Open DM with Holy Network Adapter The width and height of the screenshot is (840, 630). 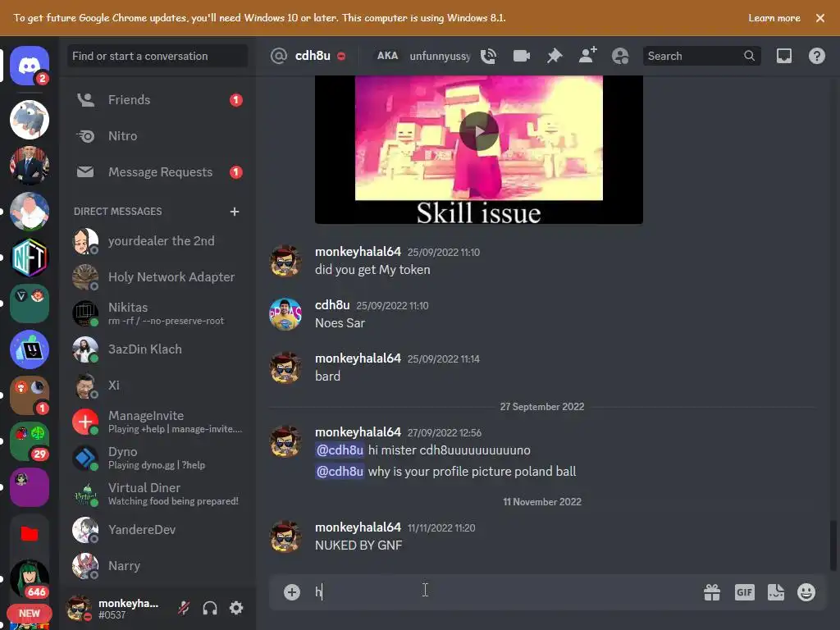click(x=157, y=277)
